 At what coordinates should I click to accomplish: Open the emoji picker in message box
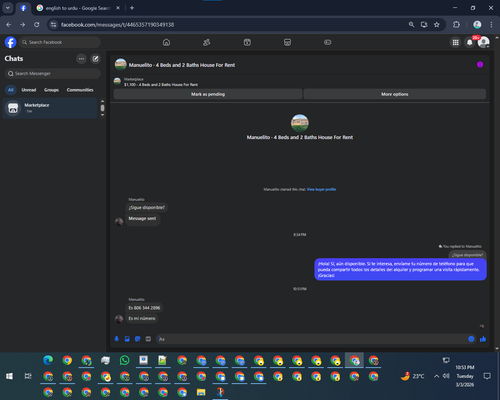coord(471,339)
